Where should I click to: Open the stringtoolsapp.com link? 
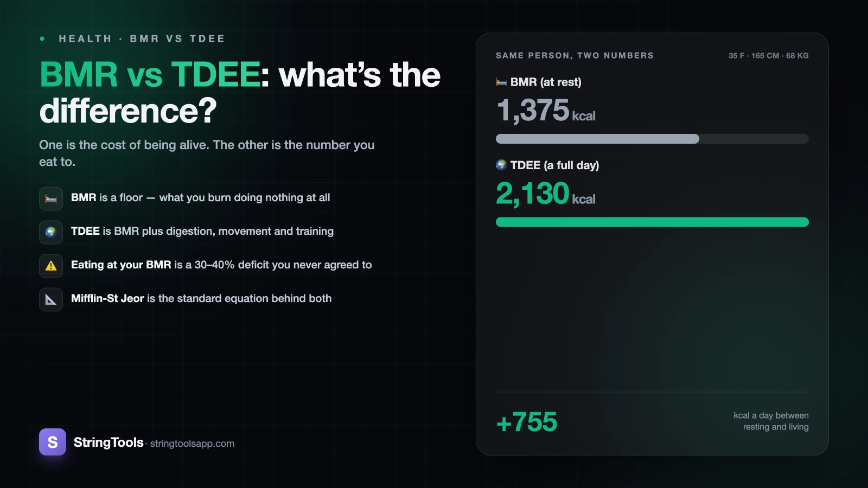coord(192,444)
